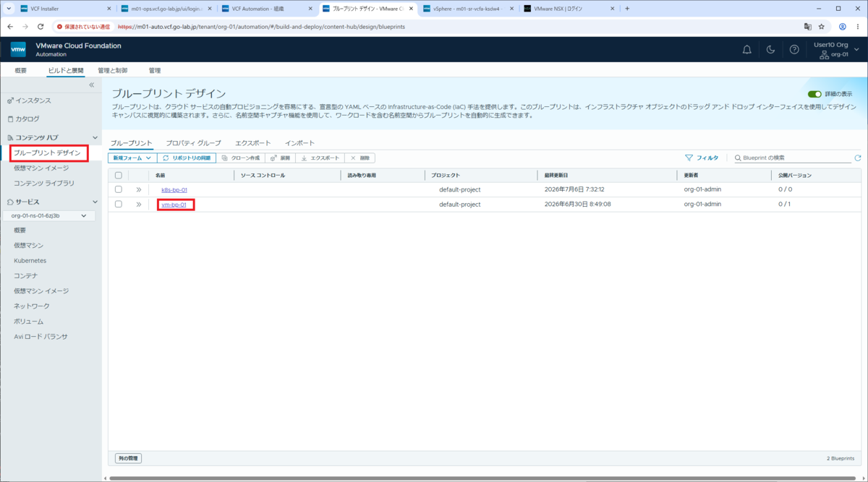Click the insecure connection warning badge
Screen dimensions: 868x482
point(83,26)
